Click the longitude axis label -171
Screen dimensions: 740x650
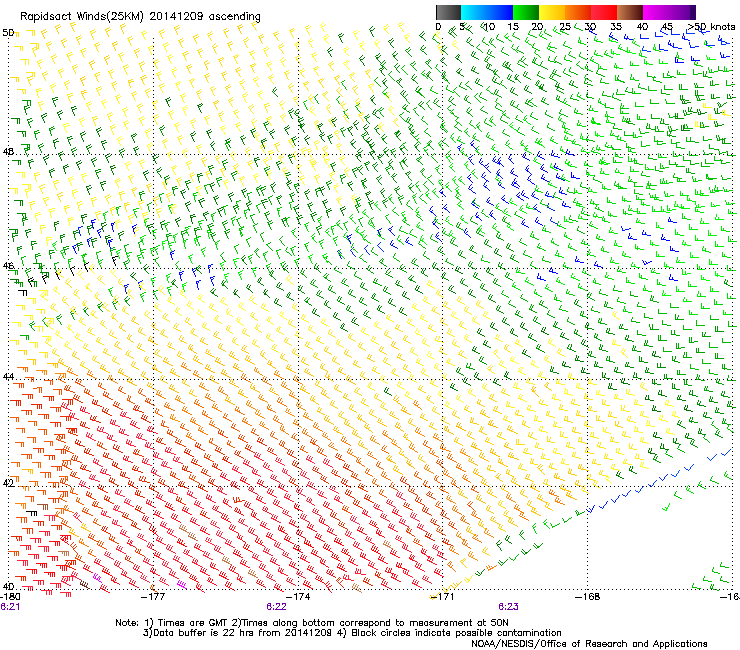[x=443, y=597]
